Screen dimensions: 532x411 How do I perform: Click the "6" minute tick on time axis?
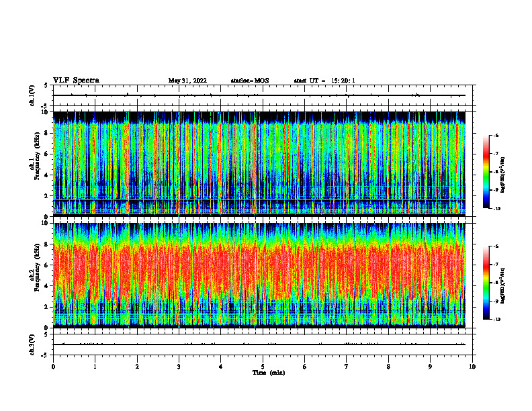(305, 367)
